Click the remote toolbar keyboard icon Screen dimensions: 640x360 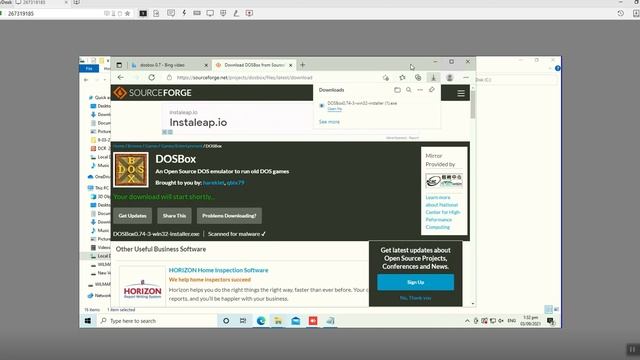tap(197, 13)
